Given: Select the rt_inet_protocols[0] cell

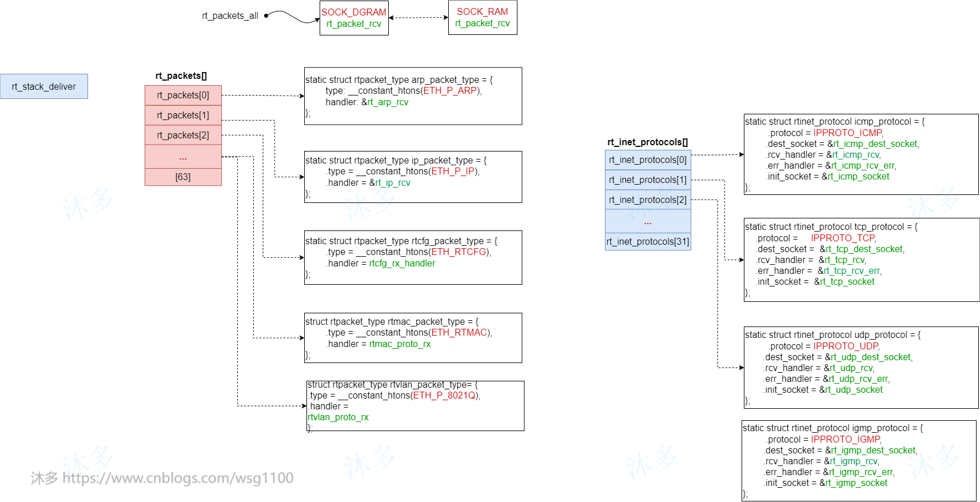Looking at the screenshot, I should click(648, 160).
